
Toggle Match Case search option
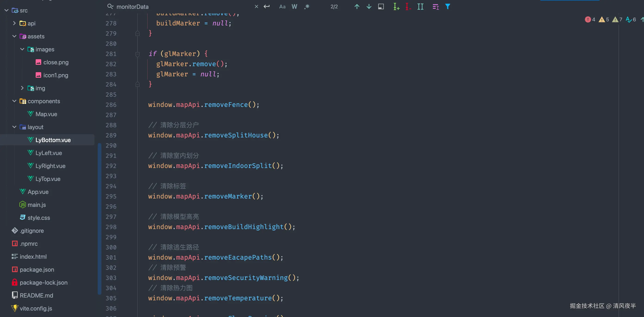pyautogui.click(x=282, y=7)
